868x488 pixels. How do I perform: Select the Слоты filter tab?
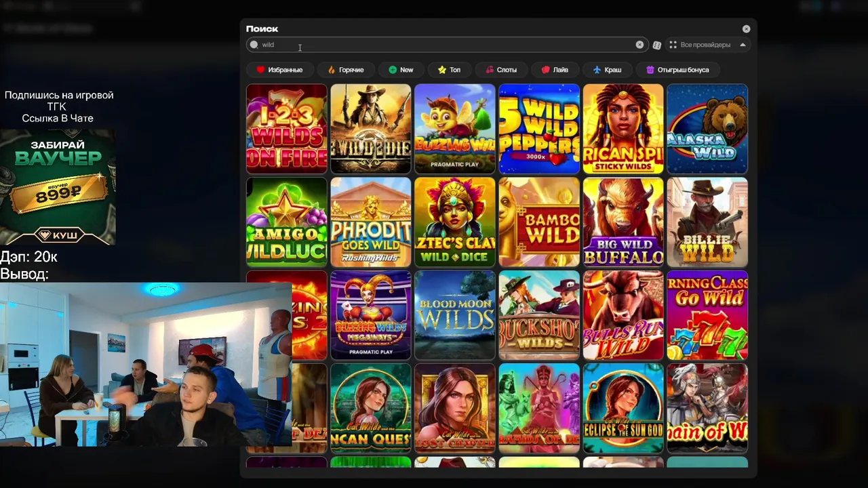pyautogui.click(x=500, y=70)
